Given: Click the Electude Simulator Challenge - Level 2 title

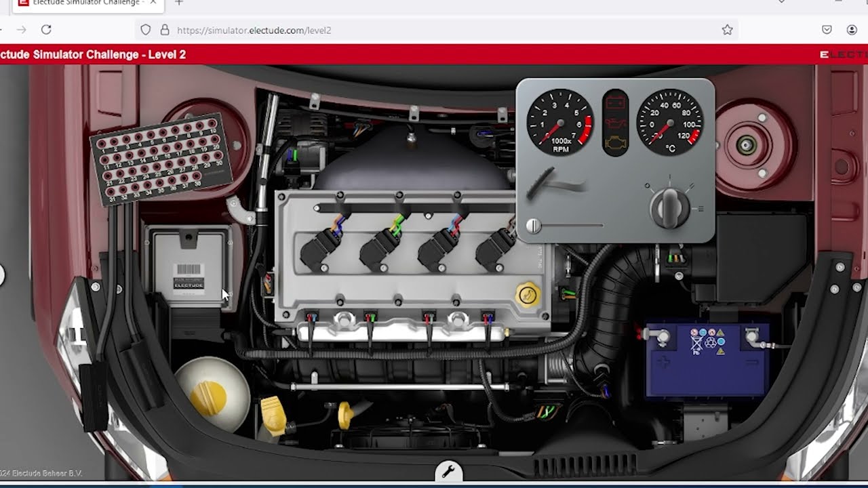Looking at the screenshot, I should (x=93, y=54).
